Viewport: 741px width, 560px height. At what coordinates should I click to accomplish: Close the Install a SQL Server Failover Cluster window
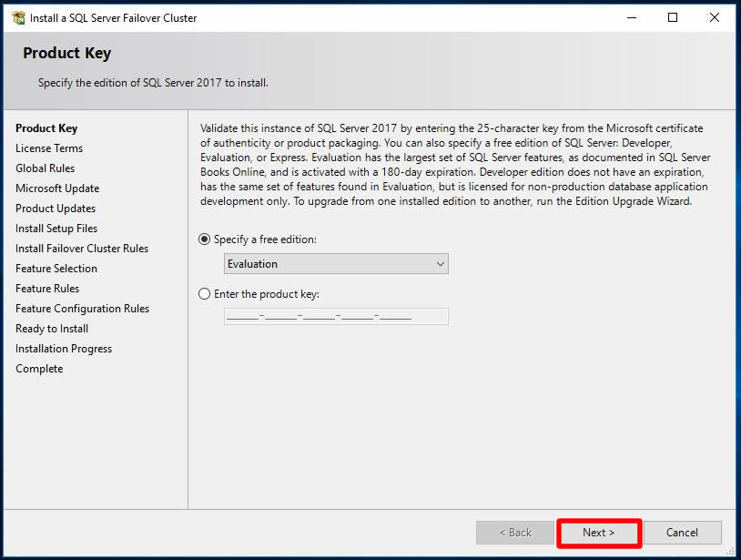(716, 17)
